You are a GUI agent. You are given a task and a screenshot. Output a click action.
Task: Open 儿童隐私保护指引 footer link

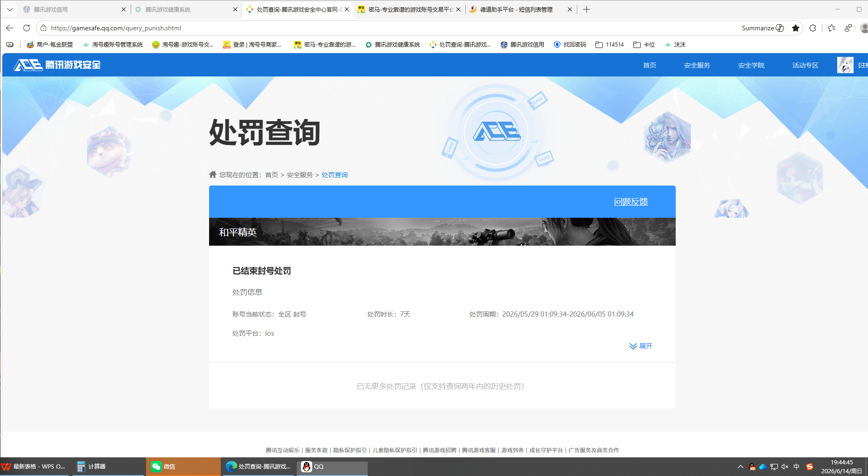(x=395, y=450)
